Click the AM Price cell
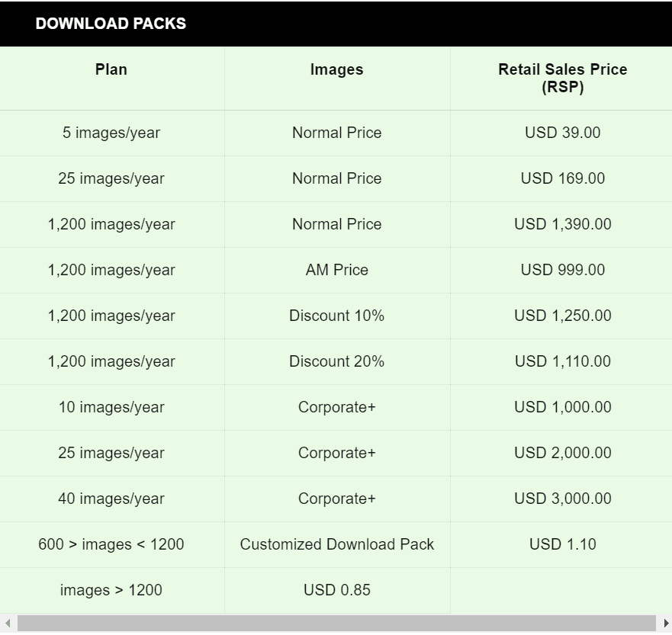 [x=336, y=270]
